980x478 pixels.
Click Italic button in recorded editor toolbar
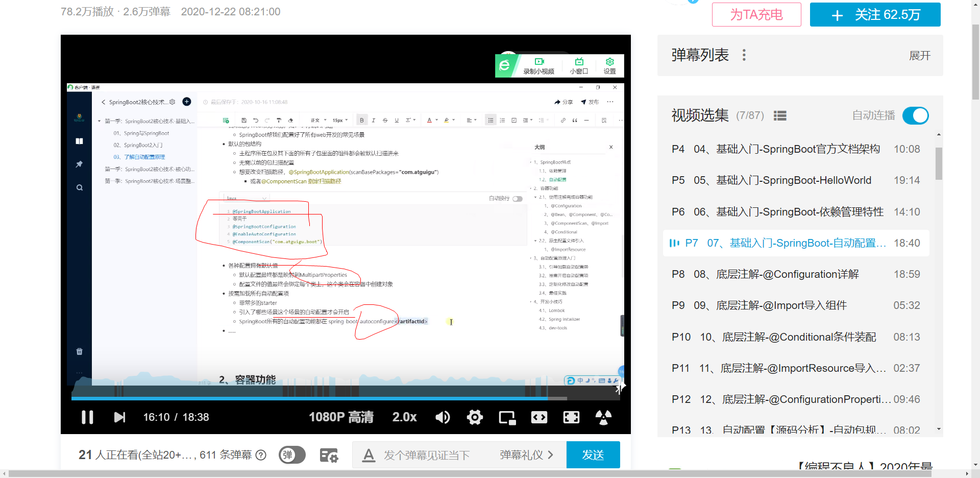374,121
